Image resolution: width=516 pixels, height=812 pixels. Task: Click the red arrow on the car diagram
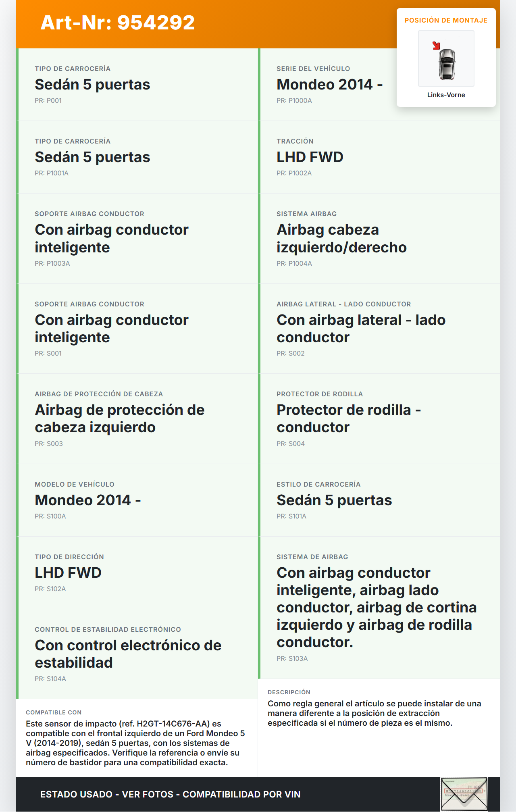(436, 46)
